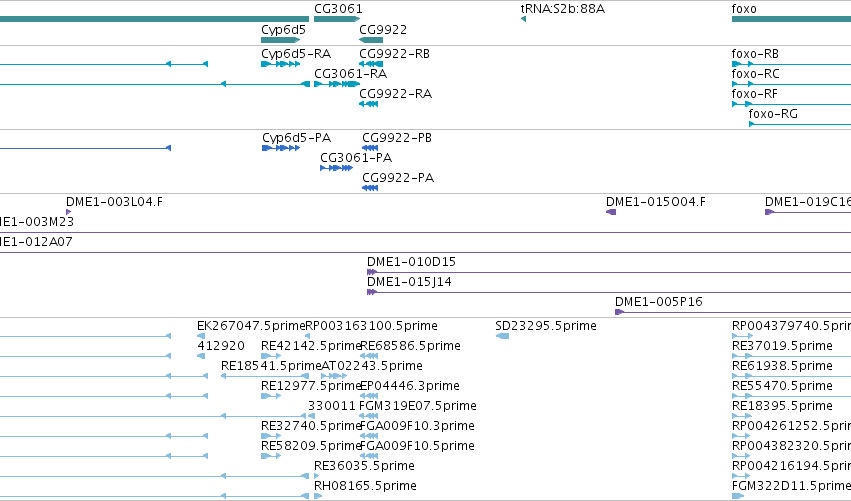Select the DME1-012A07 clone label
Viewport: 851px width, 501px height.
[x=36, y=242]
